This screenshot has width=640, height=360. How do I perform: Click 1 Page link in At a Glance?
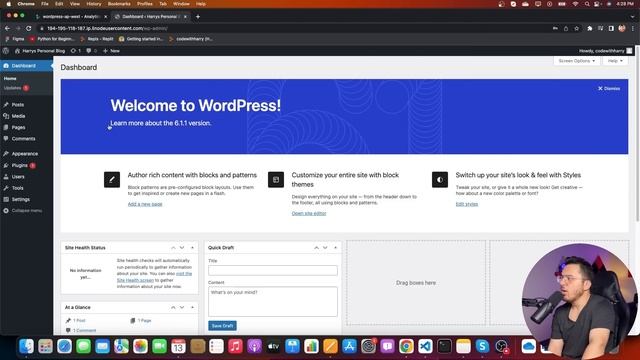144,321
